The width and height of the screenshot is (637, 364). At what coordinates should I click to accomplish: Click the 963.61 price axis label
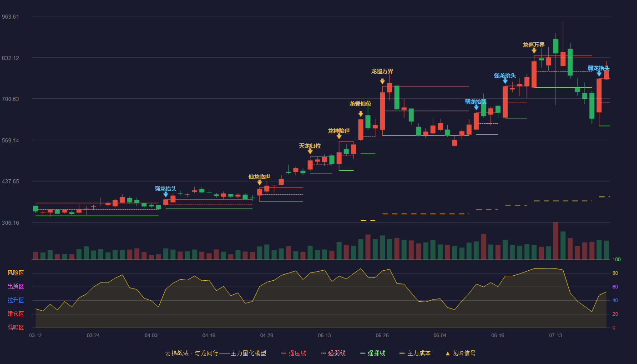(10, 17)
